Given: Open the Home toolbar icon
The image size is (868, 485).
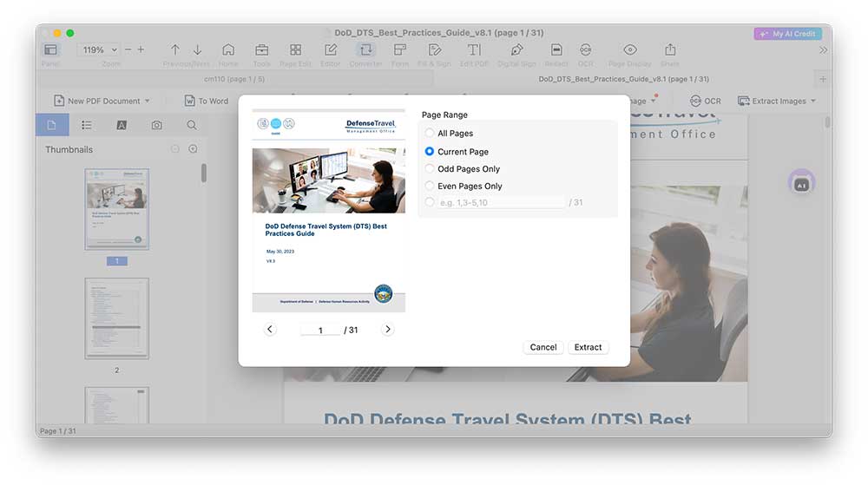Looking at the screenshot, I should [x=228, y=49].
